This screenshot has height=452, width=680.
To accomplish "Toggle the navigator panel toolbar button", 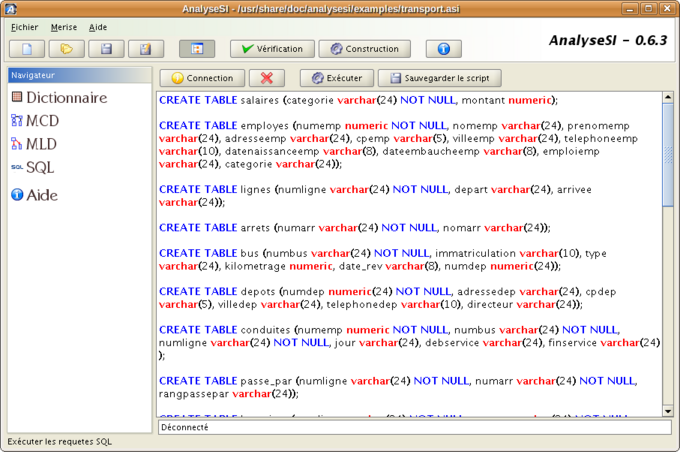I will pyautogui.click(x=197, y=49).
